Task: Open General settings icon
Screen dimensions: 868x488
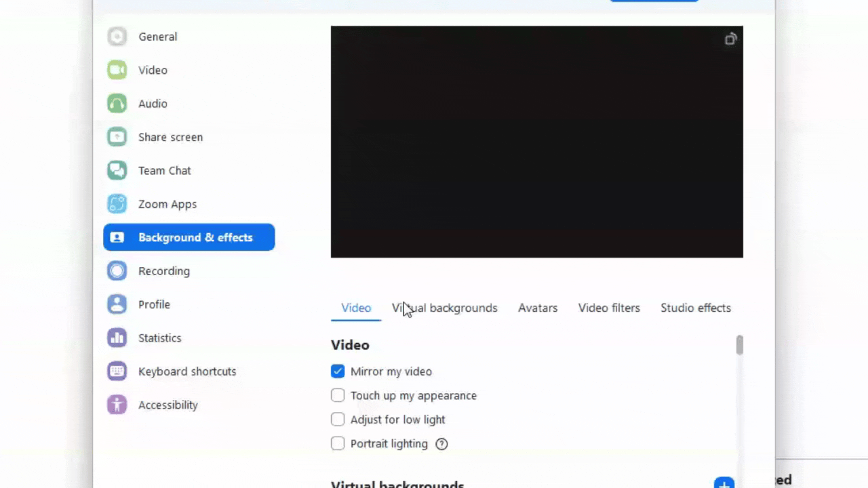Action: [x=117, y=37]
